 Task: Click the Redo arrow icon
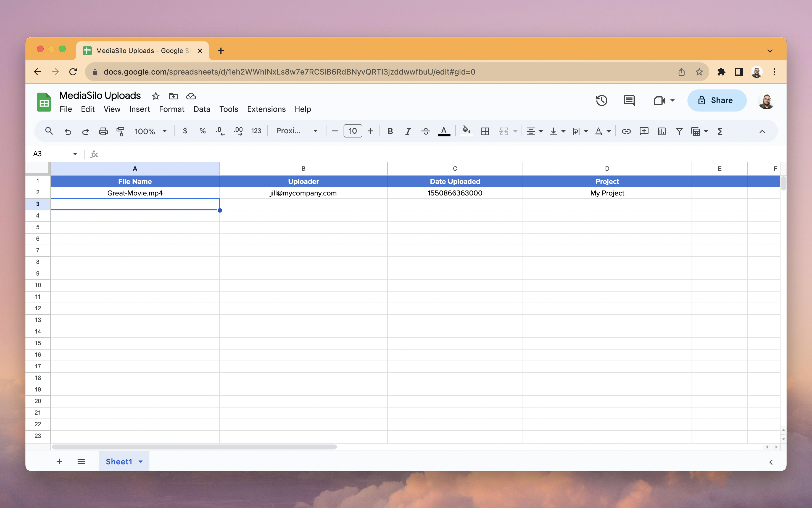coord(85,131)
